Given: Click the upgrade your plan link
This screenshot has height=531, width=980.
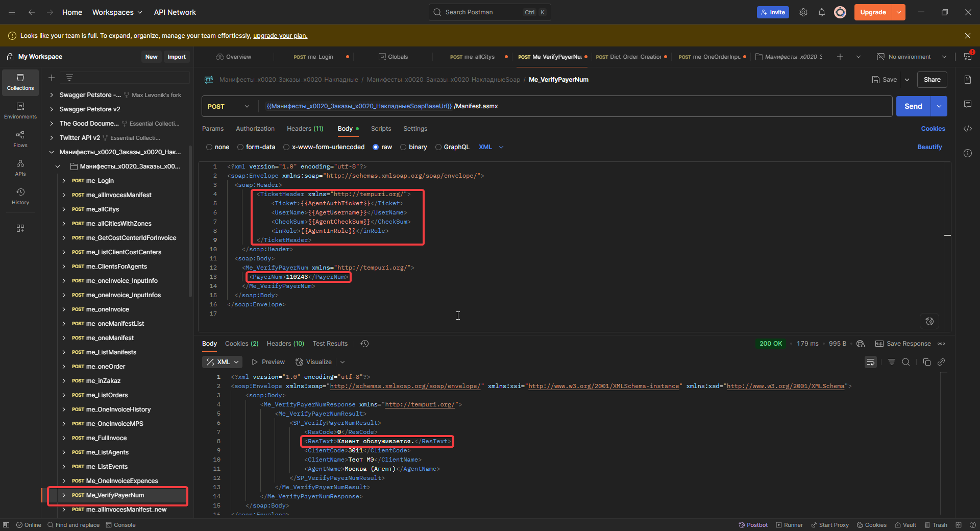Looking at the screenshot, I should tap(280, 36).
